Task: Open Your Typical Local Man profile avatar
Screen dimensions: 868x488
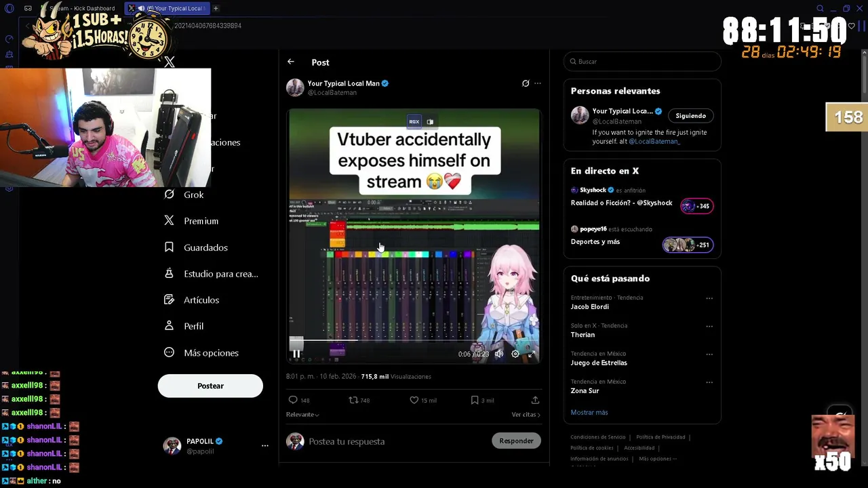Action: pyautogui.click(x=295, y=87)
